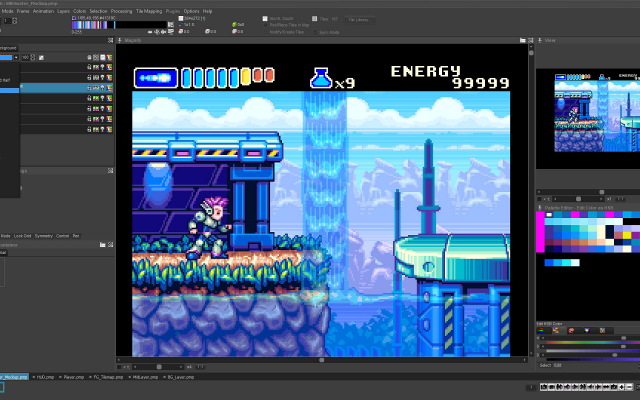The width and height of the screenshot is (640, 400).
Task: Click the expand icon in the layers panel header
Action: point(110,40)
